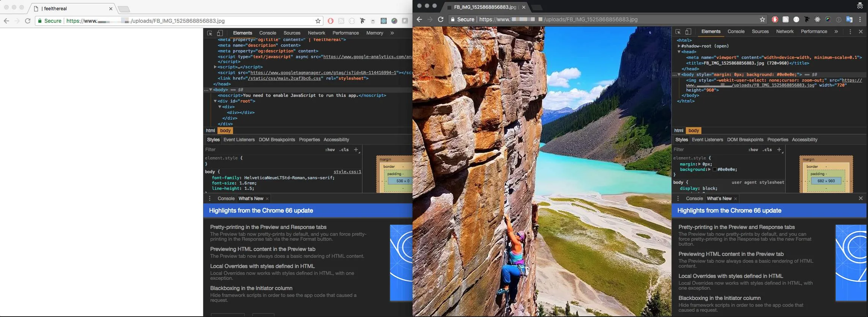This screenshot has width=868, height=317.
Task: Bookmark the page with right window's star icon
Action: [762, 19]
